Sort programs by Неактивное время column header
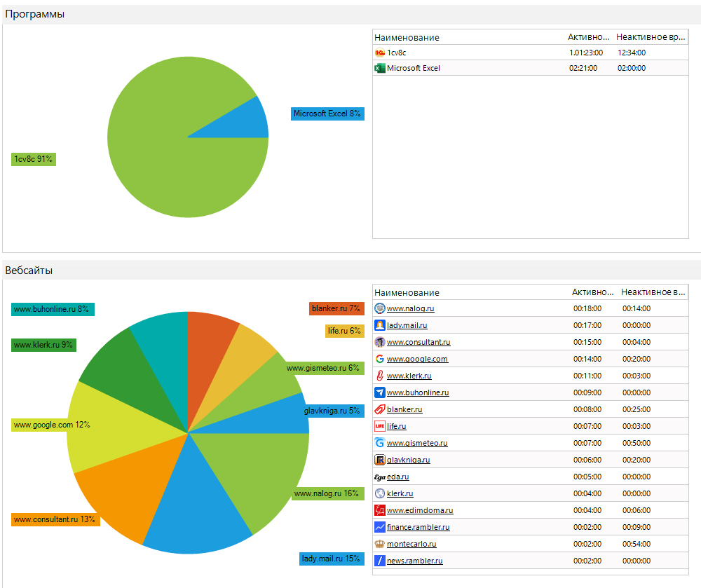This screenshot has height=588, width=701. pos(648,37)
